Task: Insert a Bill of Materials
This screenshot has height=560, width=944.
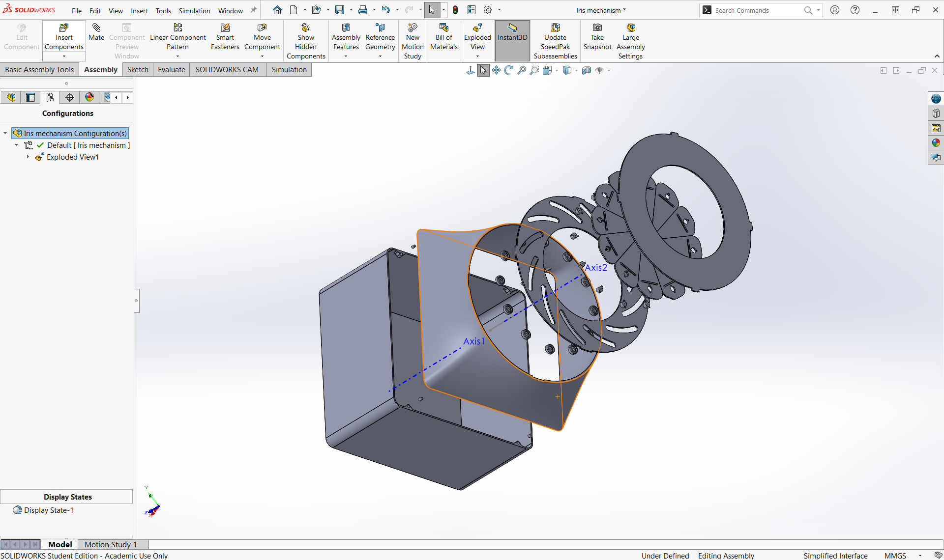Action: (444, 37)
